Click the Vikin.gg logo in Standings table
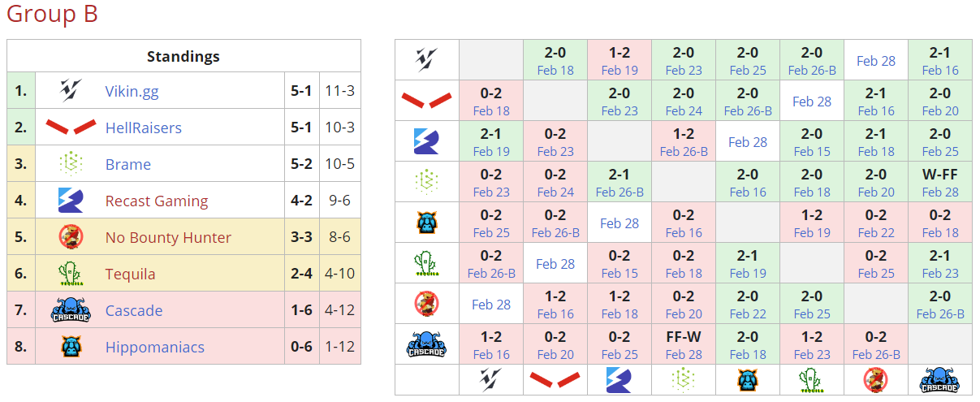 coord(71,91)
